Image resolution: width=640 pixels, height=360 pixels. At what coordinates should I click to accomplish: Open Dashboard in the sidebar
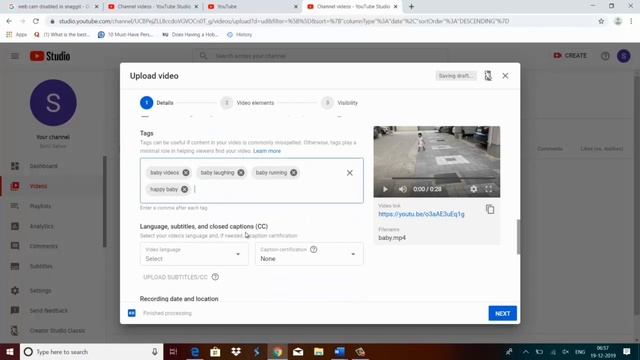coord(53,166)
